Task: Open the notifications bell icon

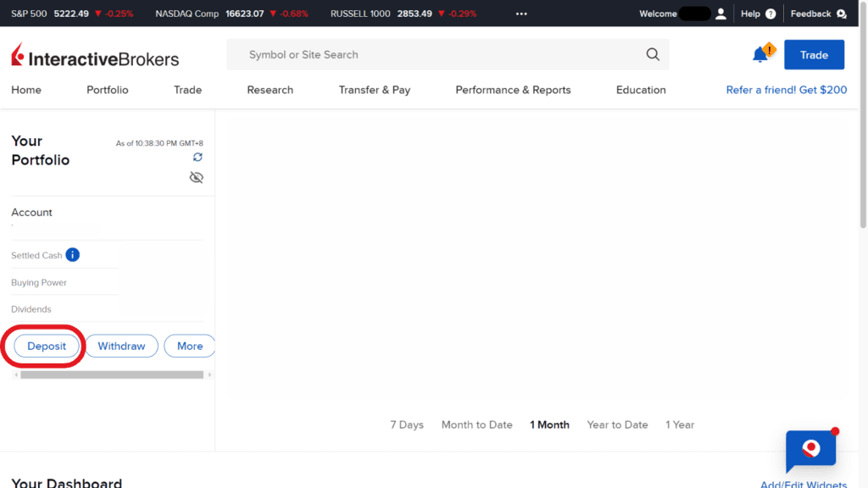Action: (x=760, y=55)
